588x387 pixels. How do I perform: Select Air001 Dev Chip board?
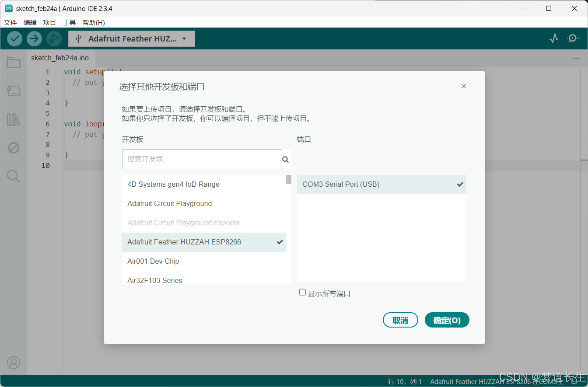click(x=204, y=261)
